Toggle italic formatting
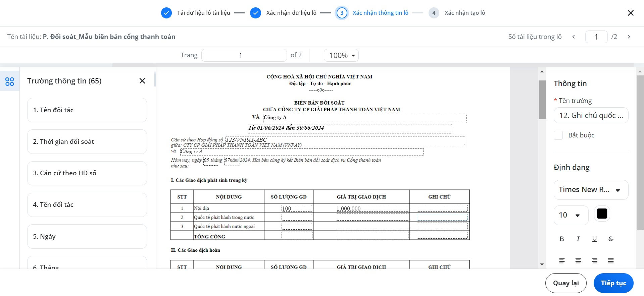 coord(578,239)
